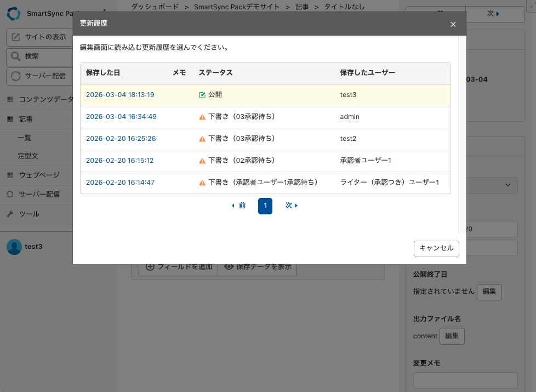Viewport: 536px width, 392px height.
Task: Open ウェブページ in the sidebar menu
Action: tap(39, 175)
